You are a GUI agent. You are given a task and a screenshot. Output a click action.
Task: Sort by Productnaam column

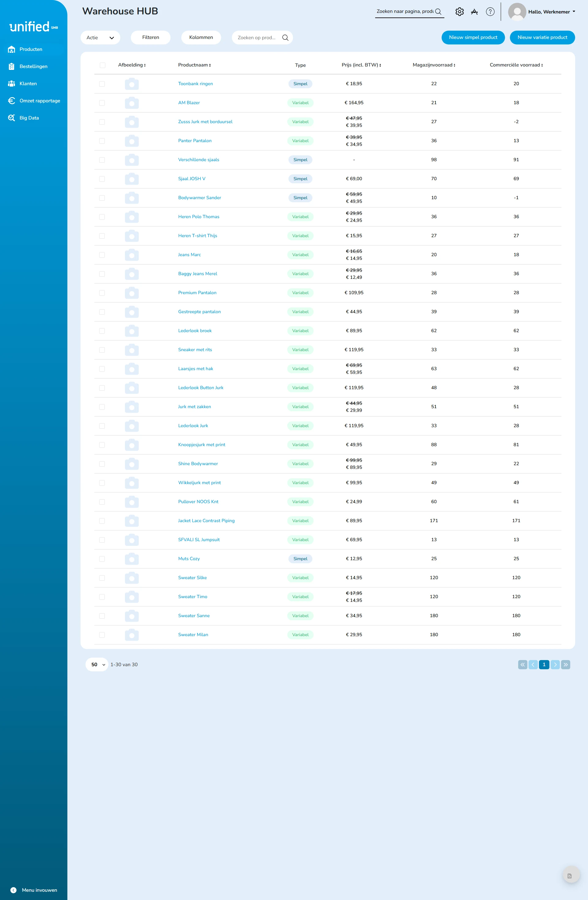coord(194,65)
